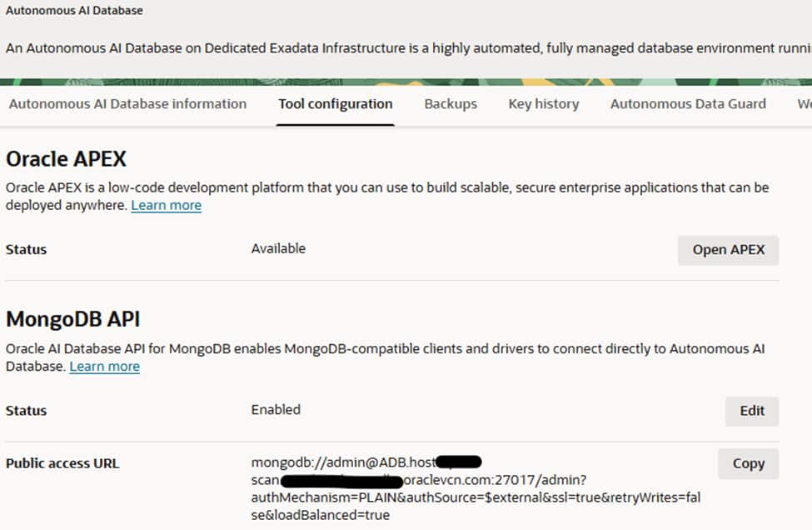
Task: Select the Tool configuration tab
Action: point(335,104)
